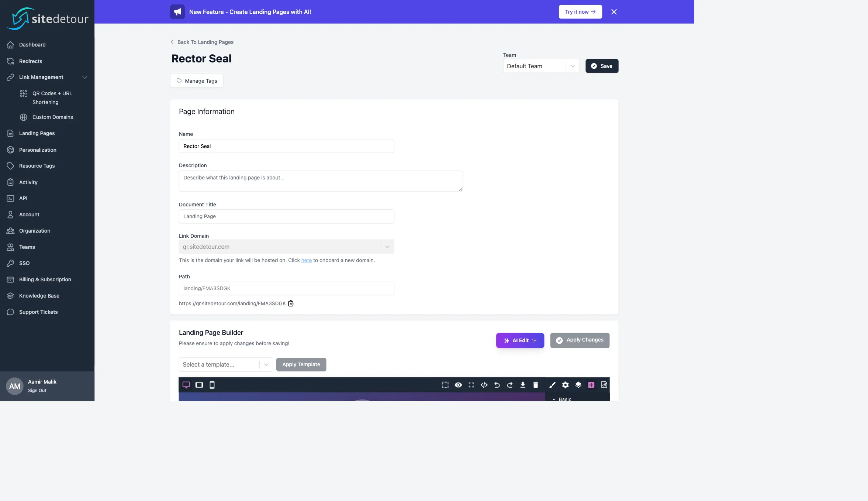Viewport: 868px width, 501px height.
Task: Toggle component outline borders icon
Action: coord(445,385)
